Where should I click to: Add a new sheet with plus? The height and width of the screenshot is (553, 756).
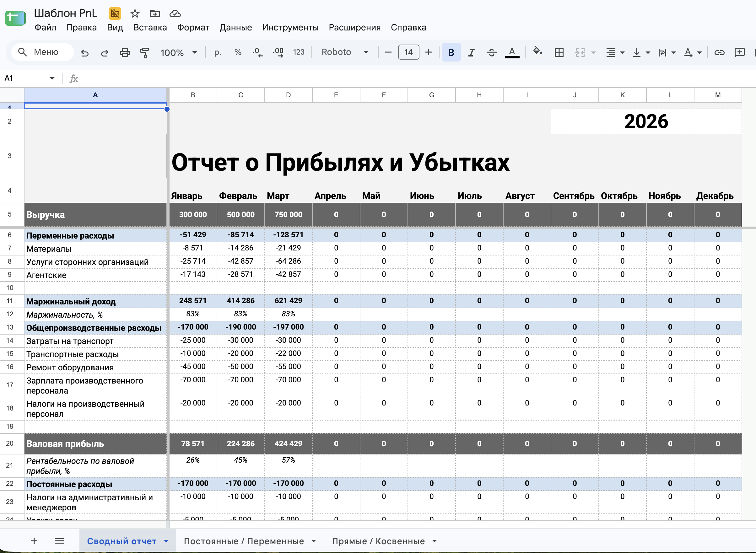coord(34,541)
